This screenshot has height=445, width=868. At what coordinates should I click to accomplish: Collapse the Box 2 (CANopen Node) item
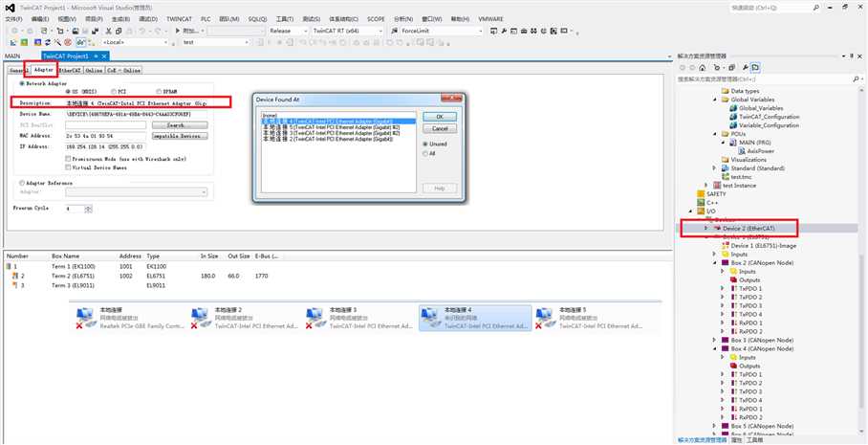[x=715, y=262]
